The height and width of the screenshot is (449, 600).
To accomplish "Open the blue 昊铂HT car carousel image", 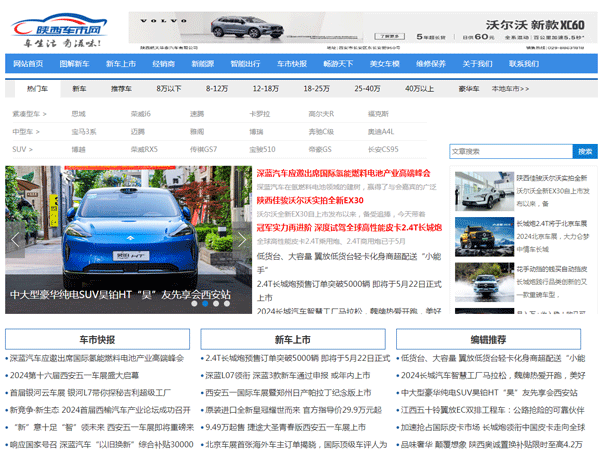I will (129, 240).
